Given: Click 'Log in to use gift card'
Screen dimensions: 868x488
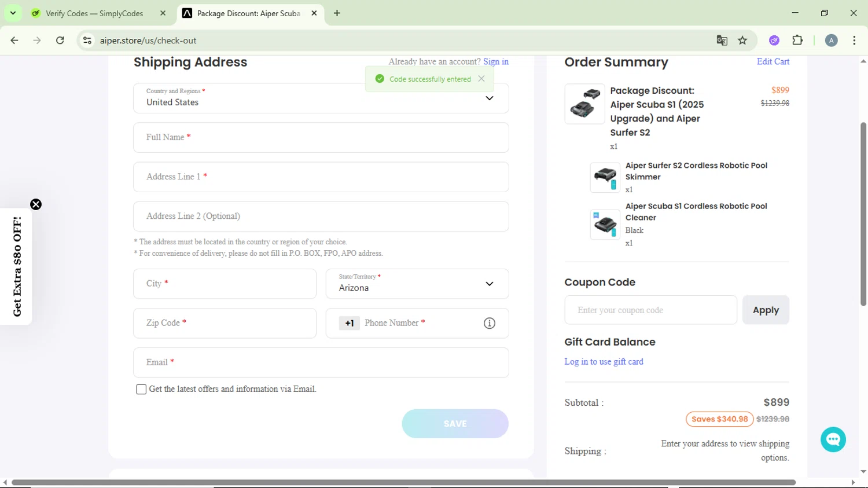Looking at the screenshot, I should point(604,361).
